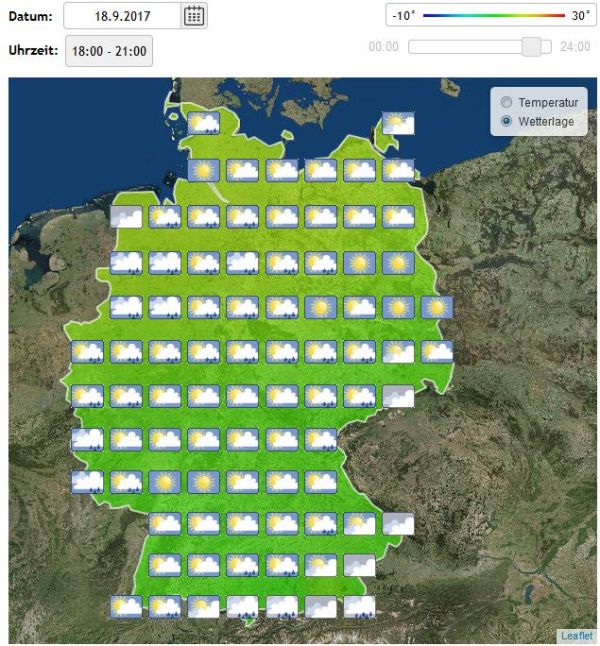Click the bottom-left weather icon on the map

tap(126, 606)
